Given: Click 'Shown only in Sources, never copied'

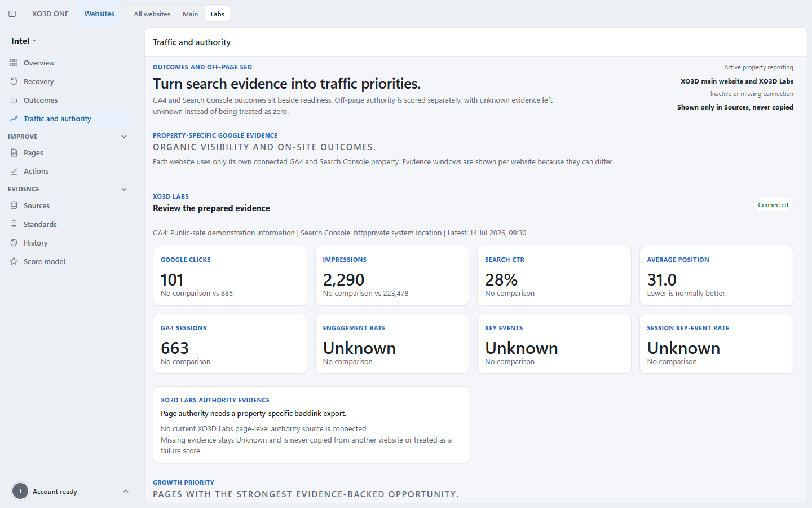Looking at the screenshot, I should coord(735,107).
